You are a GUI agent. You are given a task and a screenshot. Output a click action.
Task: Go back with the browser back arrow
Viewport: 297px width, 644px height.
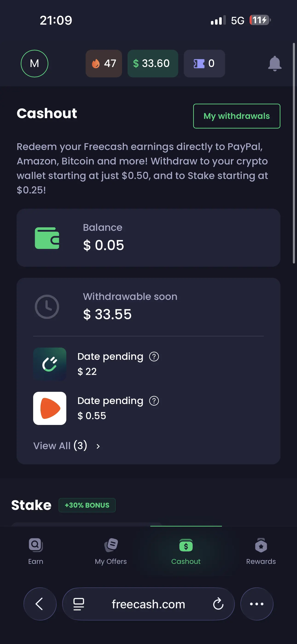pyautogui.click(x=40, y=604)
